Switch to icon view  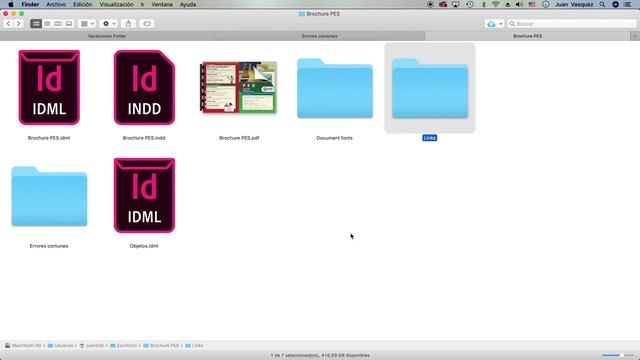point(36,24)
